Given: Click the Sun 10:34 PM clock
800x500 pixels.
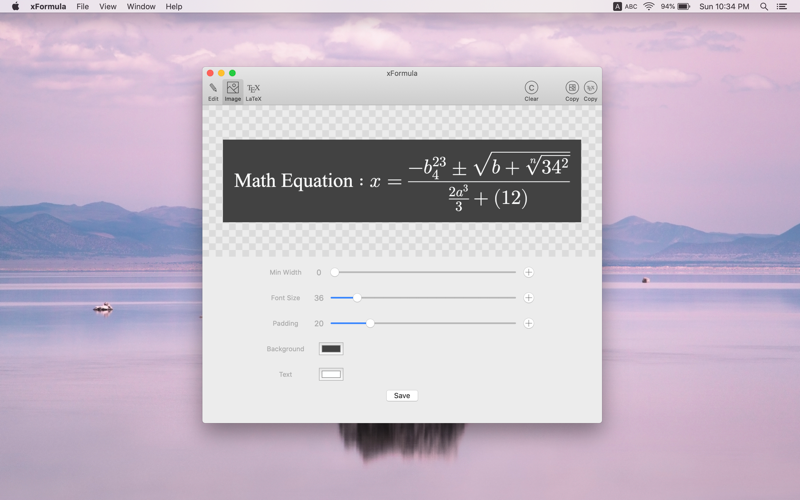Looking at the screenshot, I should coord(724,7).
